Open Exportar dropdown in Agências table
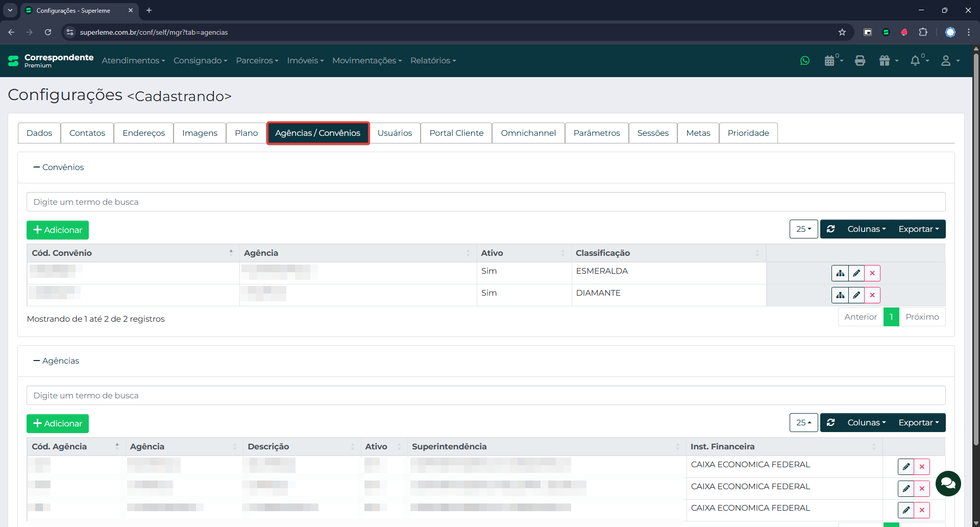980x527 pixels. pos(918,423)
